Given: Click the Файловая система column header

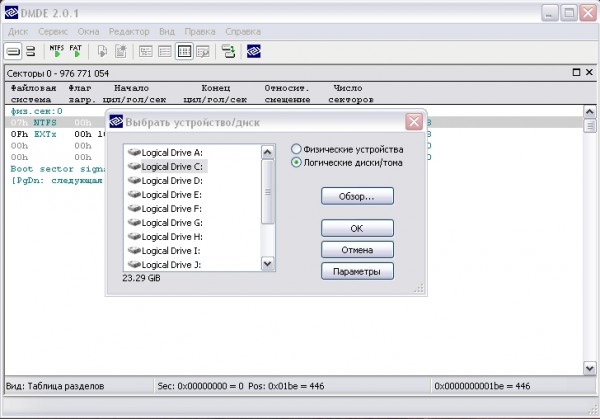Looking at the screenshot, I should point(33,94).
